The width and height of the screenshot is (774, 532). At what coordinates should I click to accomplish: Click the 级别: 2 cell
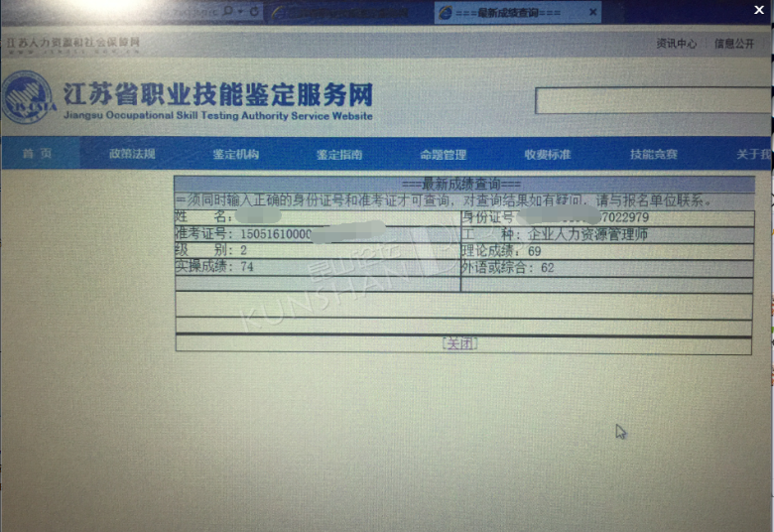(x=317, y=250)
